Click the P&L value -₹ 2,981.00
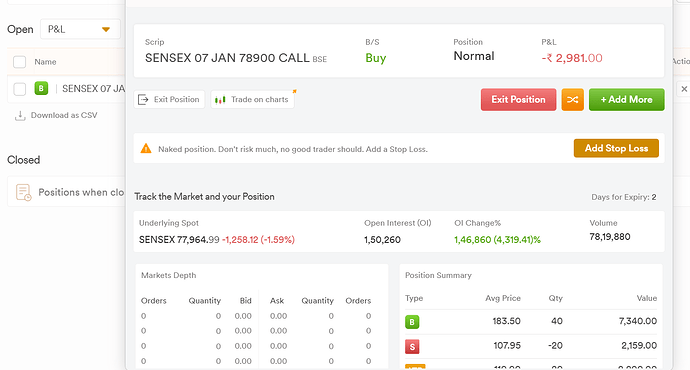This screenshot has width=690, height=370. point(572,58)
